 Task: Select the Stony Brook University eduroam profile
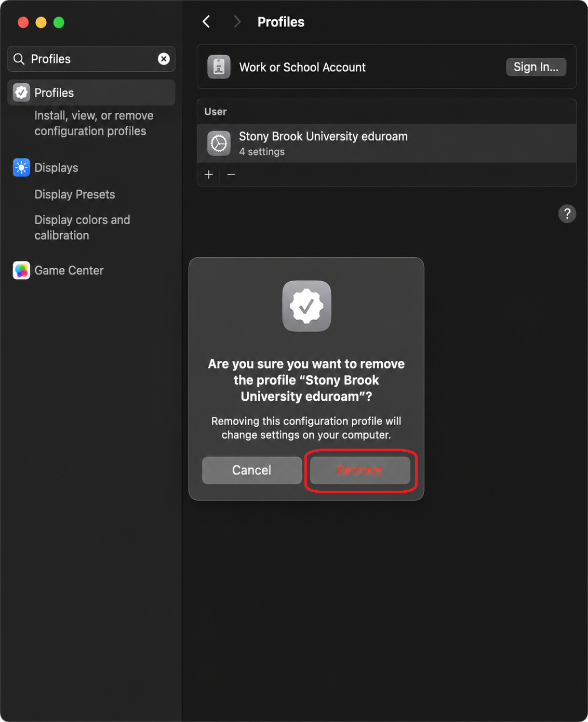click(386, 143)
